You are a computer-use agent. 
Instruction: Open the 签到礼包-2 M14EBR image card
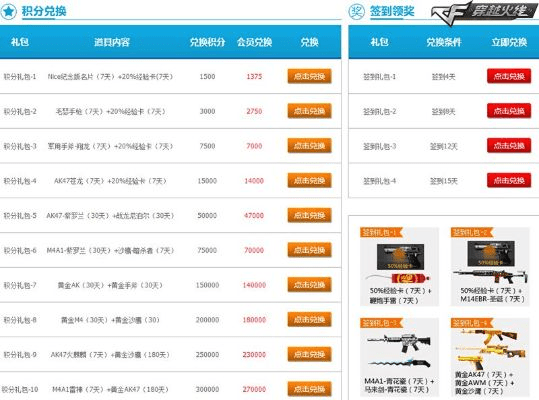pos(490,267)
